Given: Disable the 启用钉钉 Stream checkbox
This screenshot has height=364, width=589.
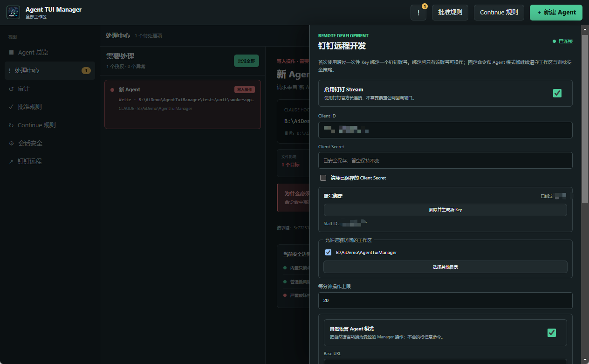Looking at the screenshot, I should pyautogui.click(x=557, y=93).
